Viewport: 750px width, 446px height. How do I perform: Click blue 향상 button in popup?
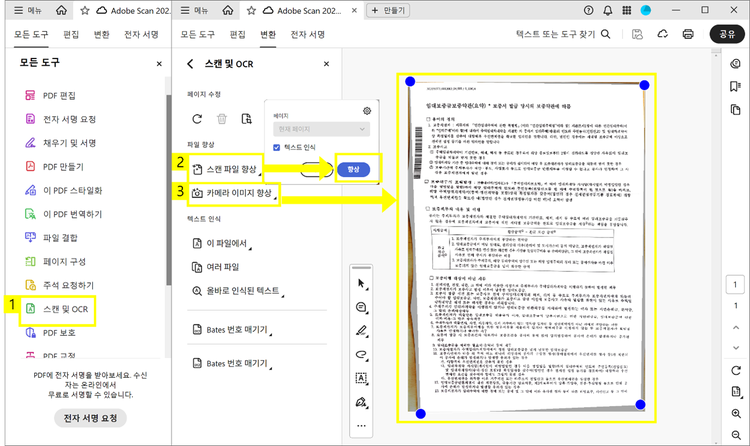coord(353,169)
